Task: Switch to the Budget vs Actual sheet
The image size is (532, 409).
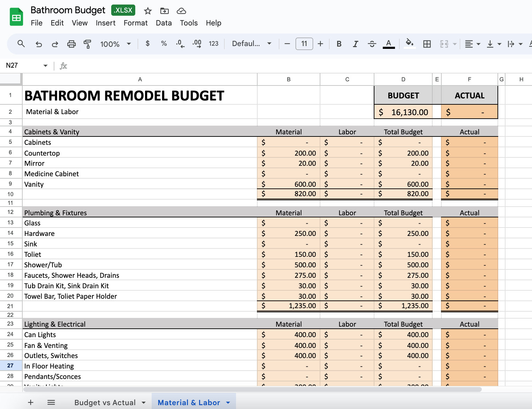Action: click(x=105, y=402)
